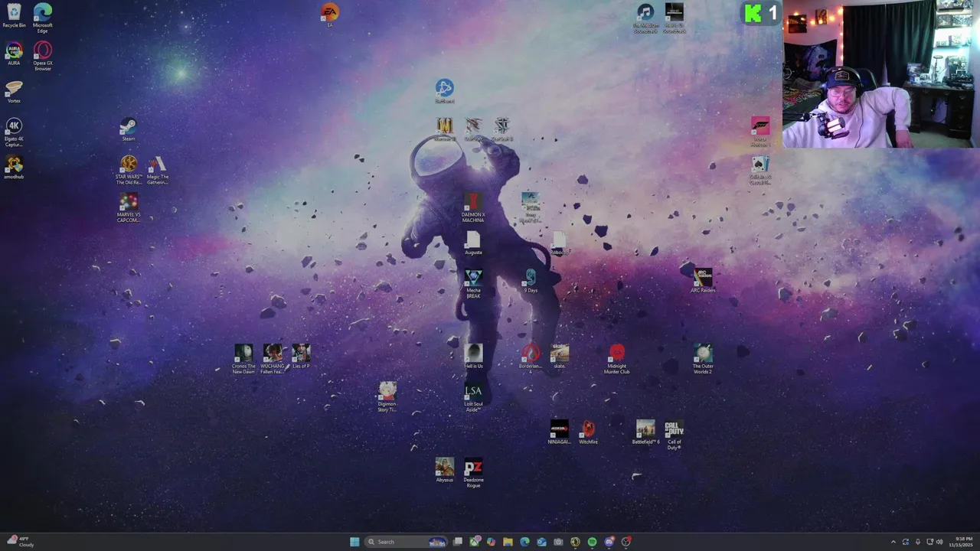Select the Abyssus desktop shortcut
Image resolution: width=980 pixels, height=551 pixels.
pos(445,471)
